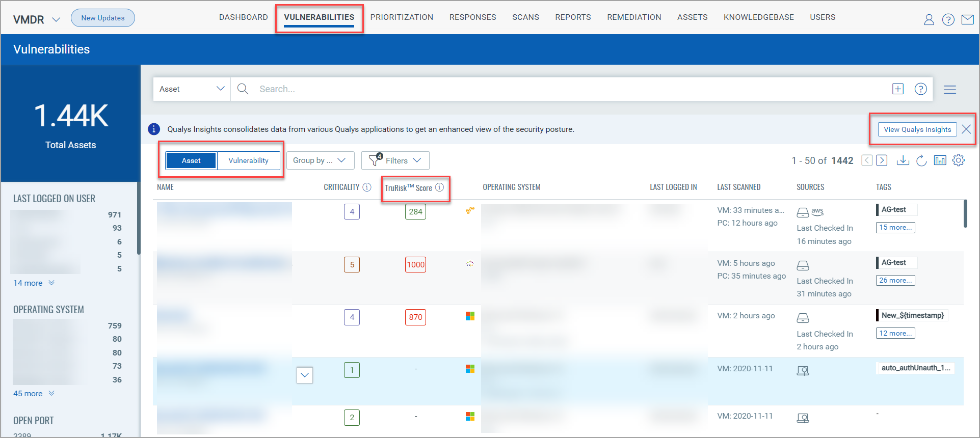Click into the Search input field

tap(571, 89)
